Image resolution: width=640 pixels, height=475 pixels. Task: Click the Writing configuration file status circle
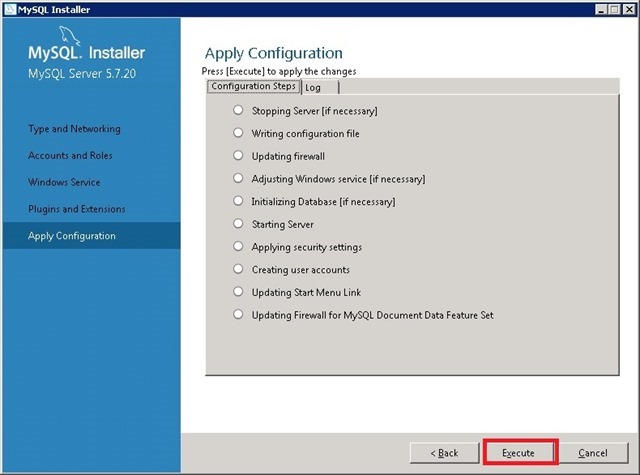click(238, 133)
